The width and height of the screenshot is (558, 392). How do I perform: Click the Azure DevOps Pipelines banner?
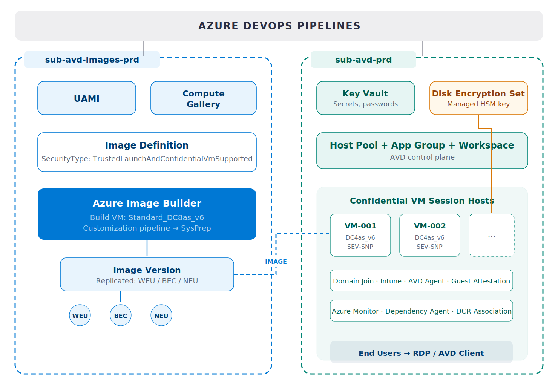[x=279, y=26]
